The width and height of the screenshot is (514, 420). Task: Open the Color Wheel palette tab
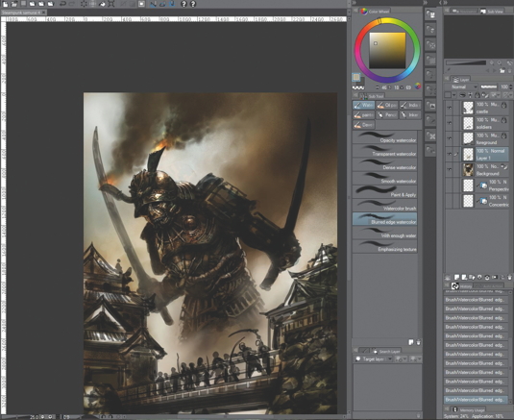pyautogui.click(x=375, y=12)
